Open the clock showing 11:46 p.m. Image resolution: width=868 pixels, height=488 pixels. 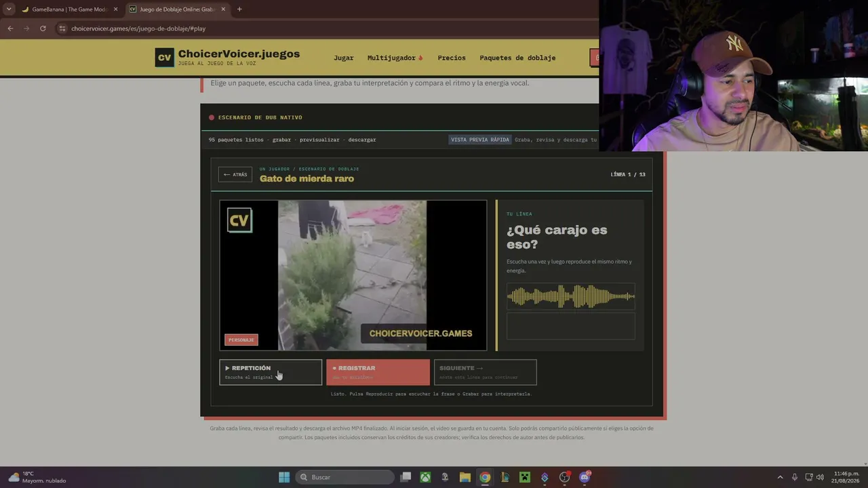click(846, 477)
